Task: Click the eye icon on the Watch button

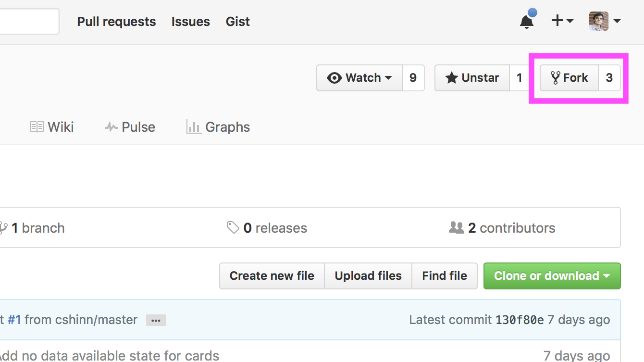Action: (334, 77)
